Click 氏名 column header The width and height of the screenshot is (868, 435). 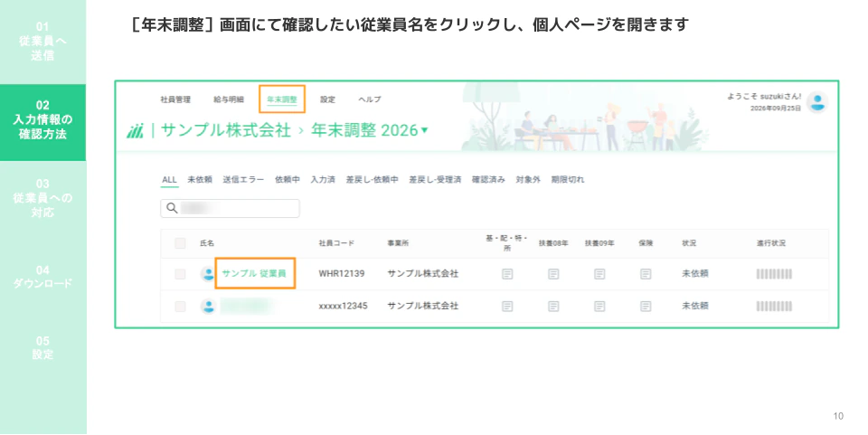coord(207,243)
